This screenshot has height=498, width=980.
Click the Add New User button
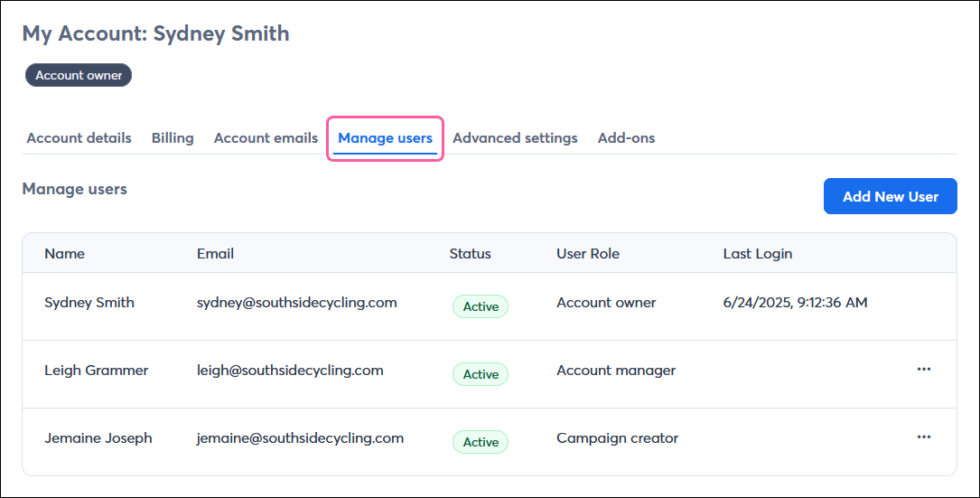[890, 196]
